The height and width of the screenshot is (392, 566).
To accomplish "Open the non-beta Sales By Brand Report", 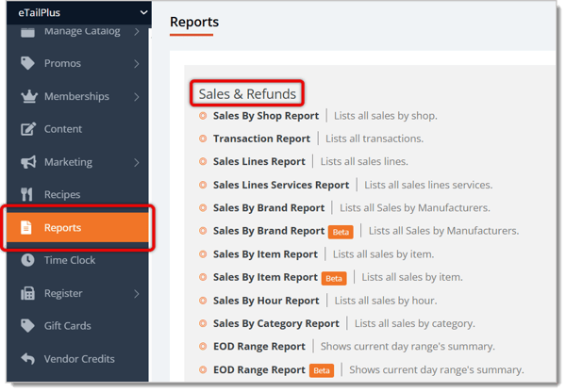I will (x=269, y=208).
